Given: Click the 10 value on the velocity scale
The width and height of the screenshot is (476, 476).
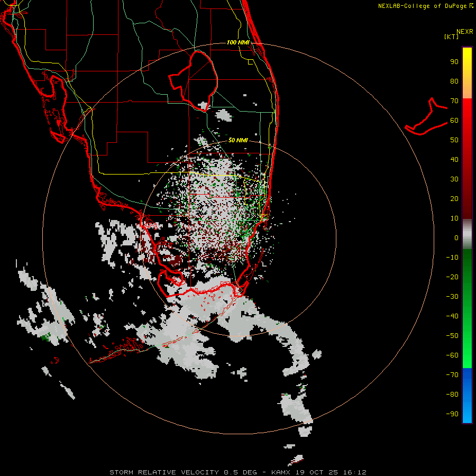Looking at the screenshot, I should 454,218.
